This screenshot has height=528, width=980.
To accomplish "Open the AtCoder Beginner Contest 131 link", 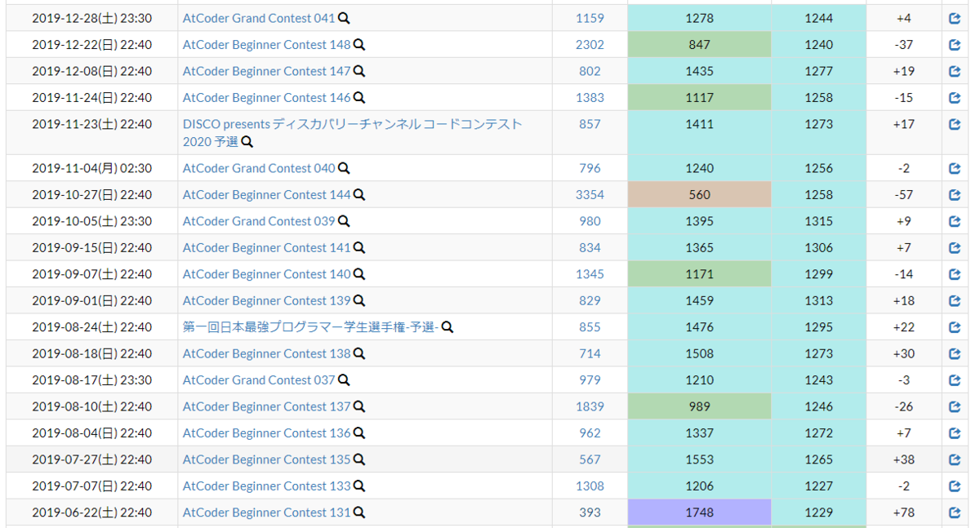I will click(x=266, y=513).
